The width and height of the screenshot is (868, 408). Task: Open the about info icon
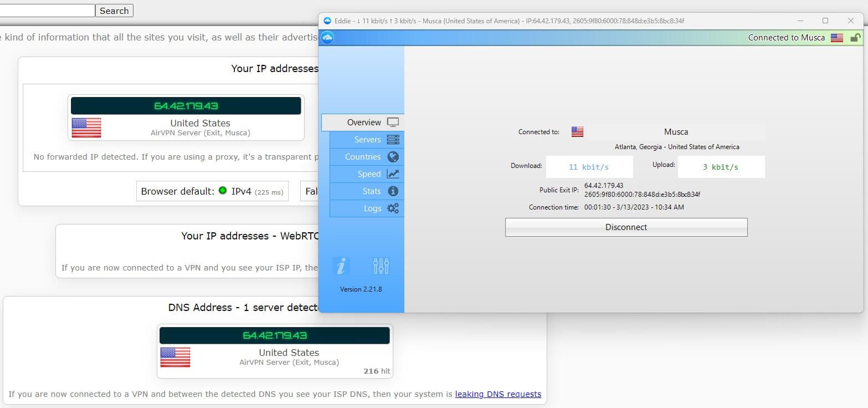coord(341,267)
